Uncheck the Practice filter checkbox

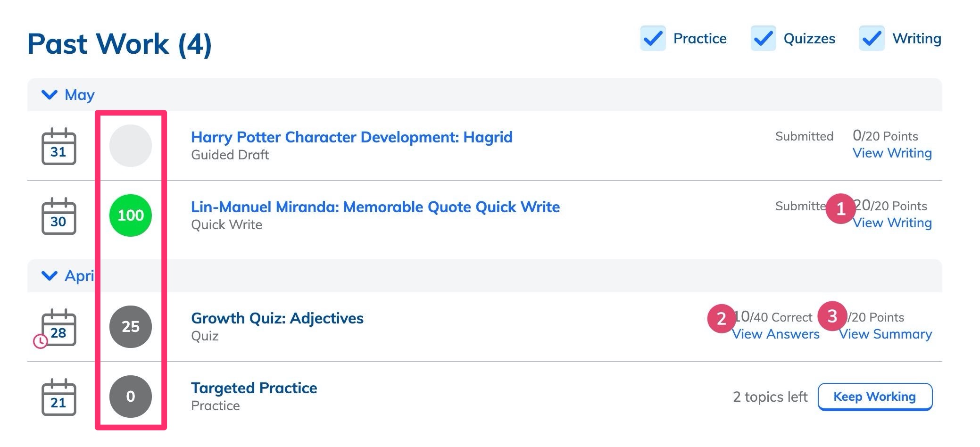[x=653, y=38]
